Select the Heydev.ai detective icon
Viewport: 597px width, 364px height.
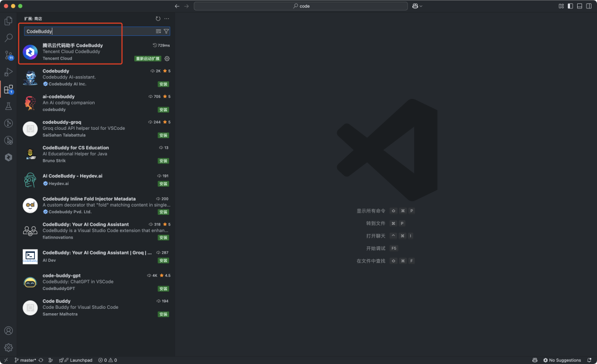(x=30, y=180)
